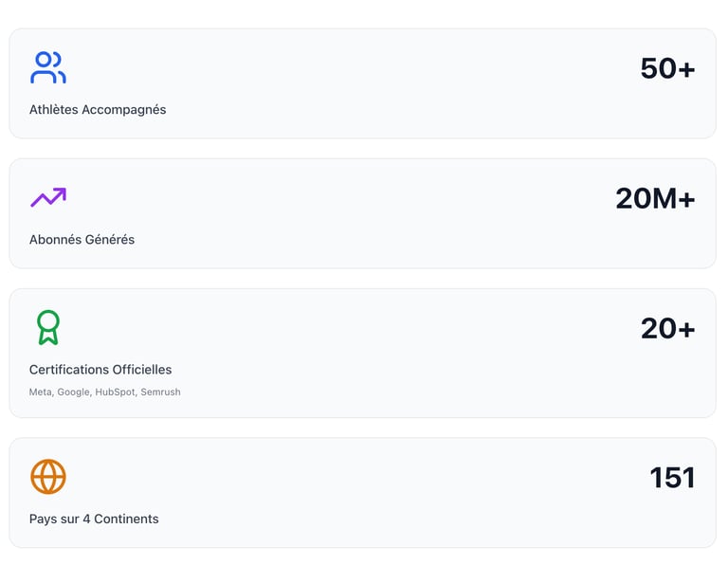Click "Semrush" in the certifications subtitle
728x565 pixels.
click(160, 392)
